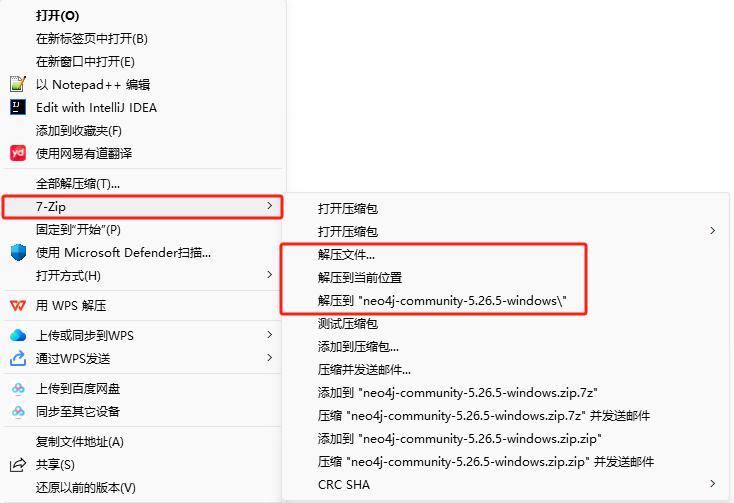Screen dimensions: 734x503
Task: Choose 还原以前的版本(V)
Action: 86,488
